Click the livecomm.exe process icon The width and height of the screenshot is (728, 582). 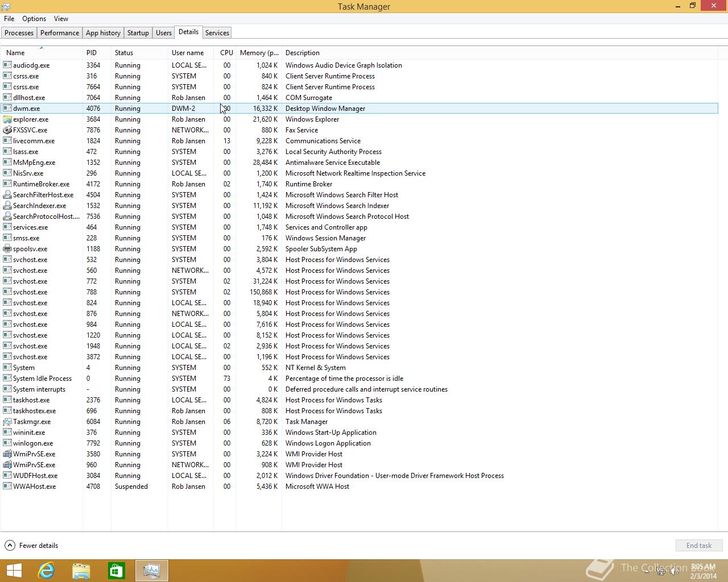coord(7,141)
